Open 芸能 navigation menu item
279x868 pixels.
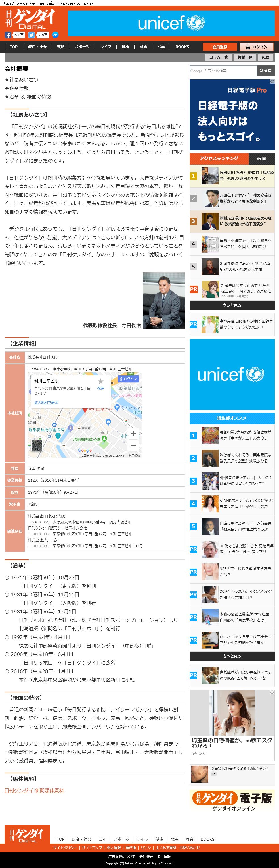coord(60,47)
